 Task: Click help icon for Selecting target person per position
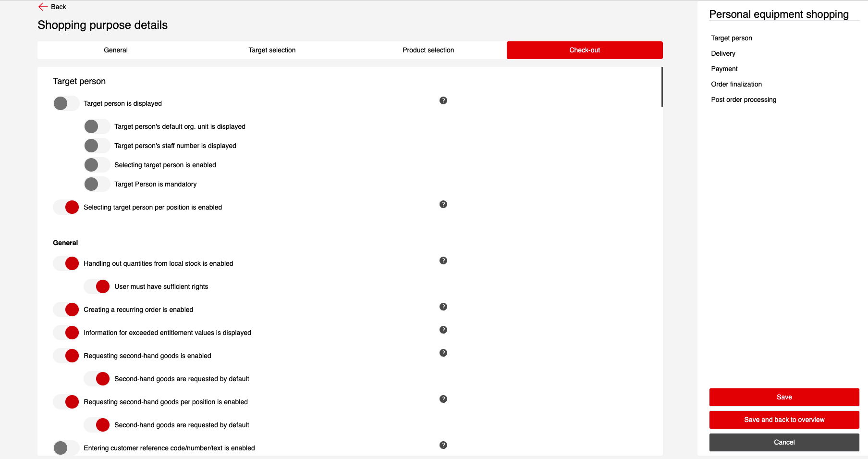(443, 204)
